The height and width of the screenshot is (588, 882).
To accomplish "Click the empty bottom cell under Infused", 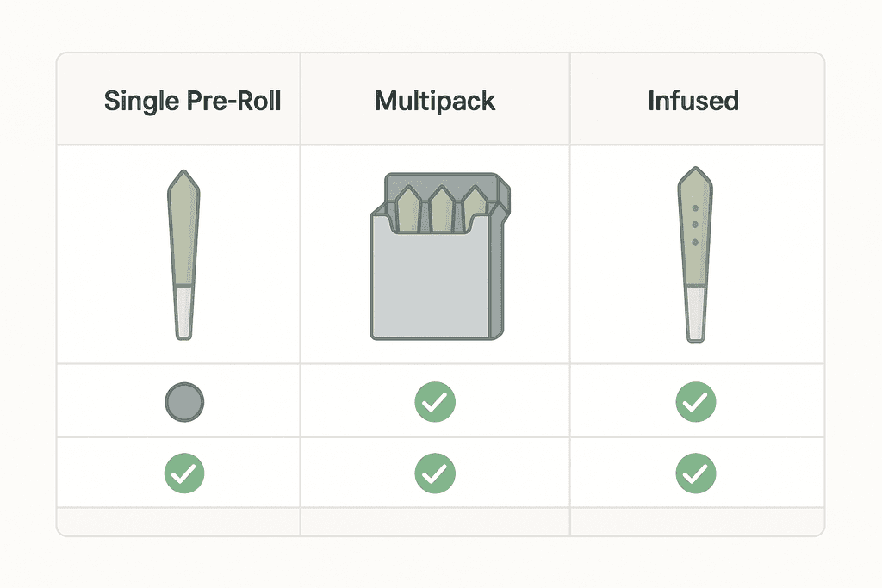I will pos(696,522).
